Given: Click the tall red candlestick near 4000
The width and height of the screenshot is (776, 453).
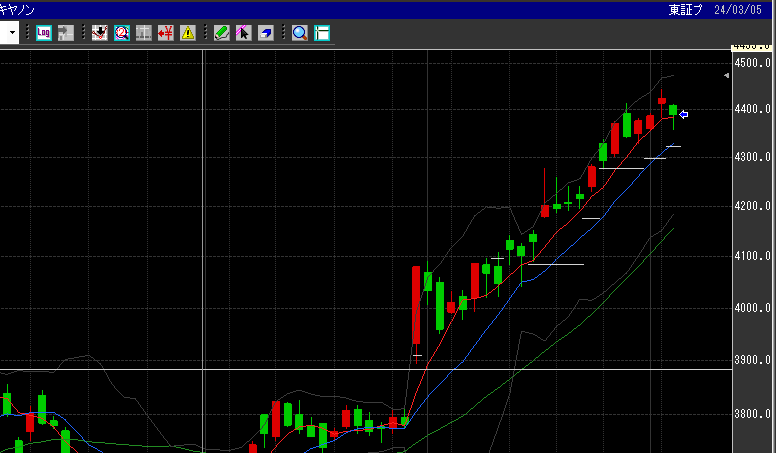Looking at the screenshot, I should [416, 305].
